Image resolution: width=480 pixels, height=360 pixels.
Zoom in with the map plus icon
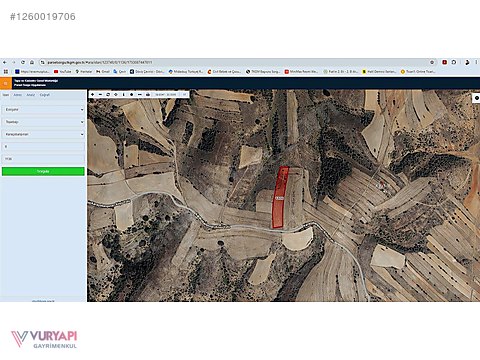[x=93, y=95]
